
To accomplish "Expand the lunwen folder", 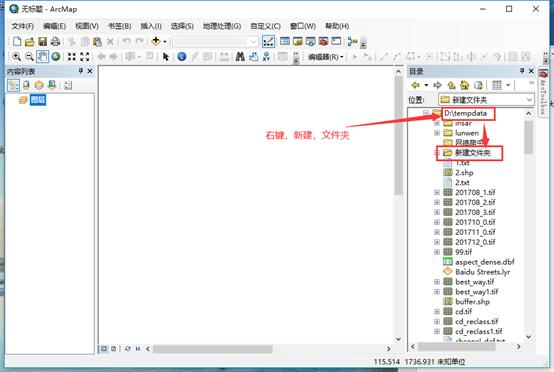I will point(437,133).
